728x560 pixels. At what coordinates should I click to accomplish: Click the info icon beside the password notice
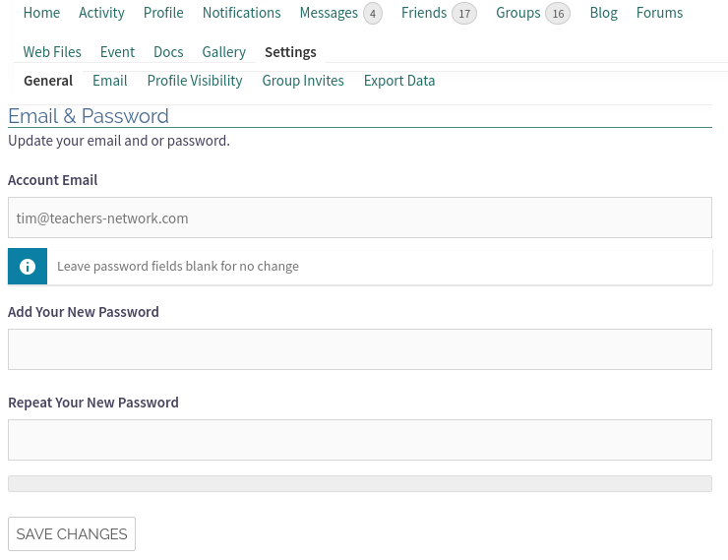(x=28, y=267)
